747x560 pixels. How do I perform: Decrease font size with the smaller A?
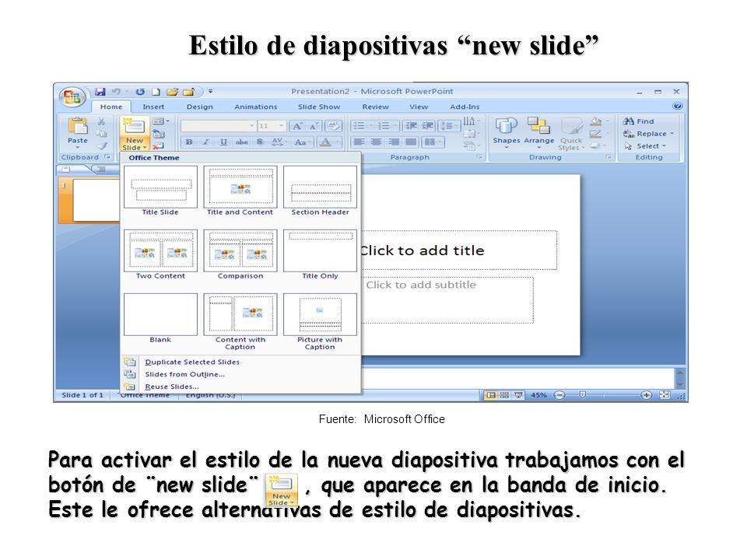(314, 126)
